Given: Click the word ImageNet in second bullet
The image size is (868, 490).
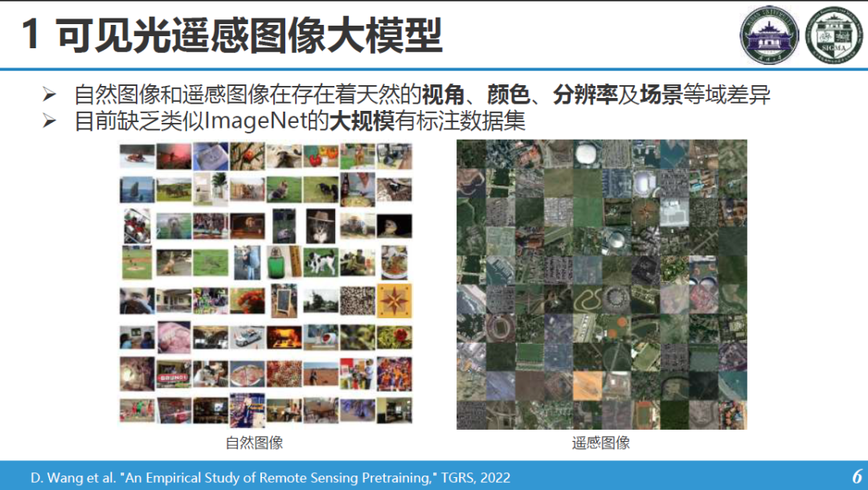Looking at the screenshot, I should click(x=256, y=120).
